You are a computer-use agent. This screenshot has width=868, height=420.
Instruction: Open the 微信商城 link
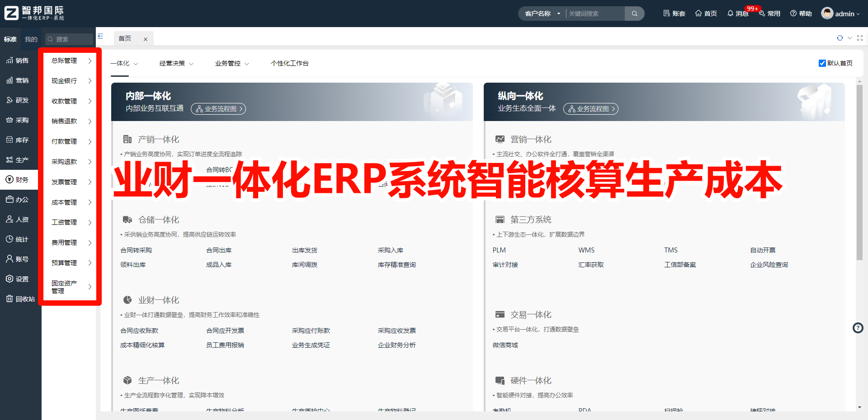pyautogui.click(x=505, y=345)
